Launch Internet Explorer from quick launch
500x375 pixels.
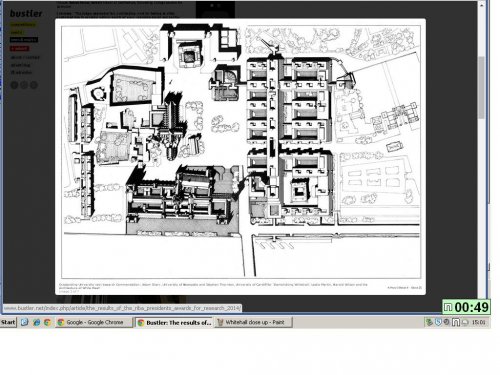(x=36, y=322)
